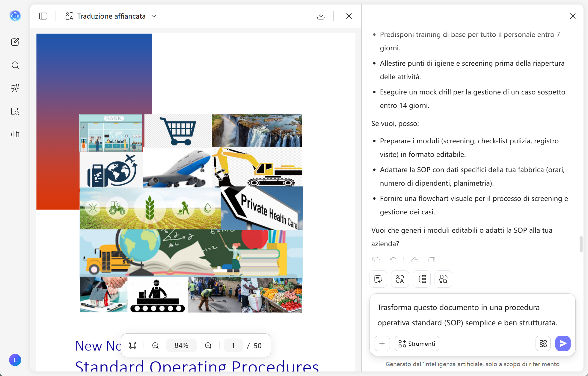The image size is (588, 376).
Task: Zoom in the PDF view
Action: [208, 345]
